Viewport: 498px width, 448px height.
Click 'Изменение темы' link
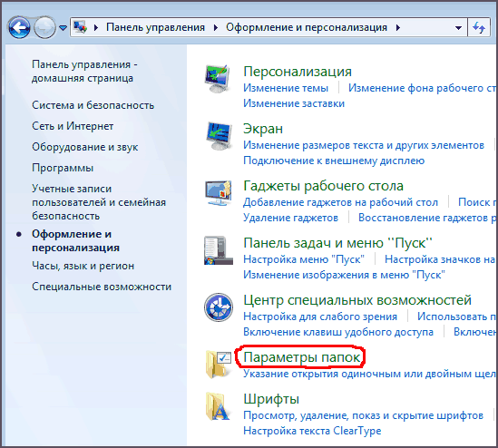pyautogui.click(x=286, y=88)
